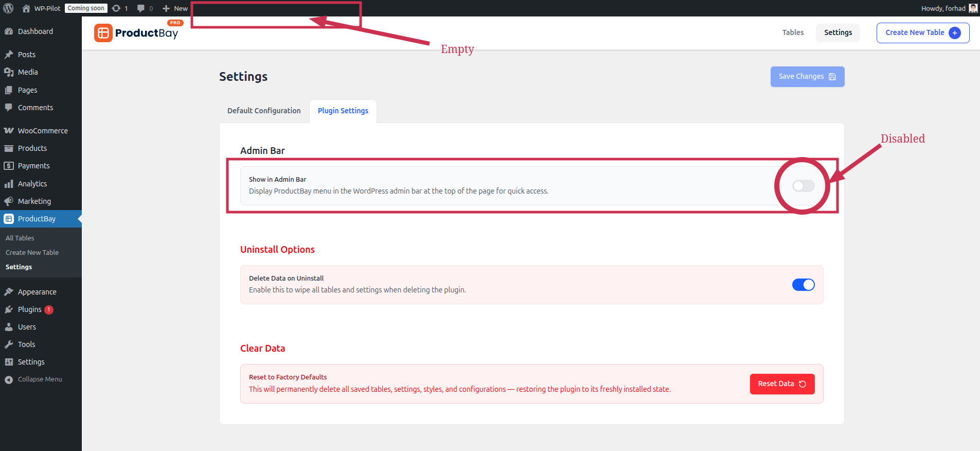Screen dimensions: 980x451
Task: Click the Products menu label
Action: [x=32, y=148]
